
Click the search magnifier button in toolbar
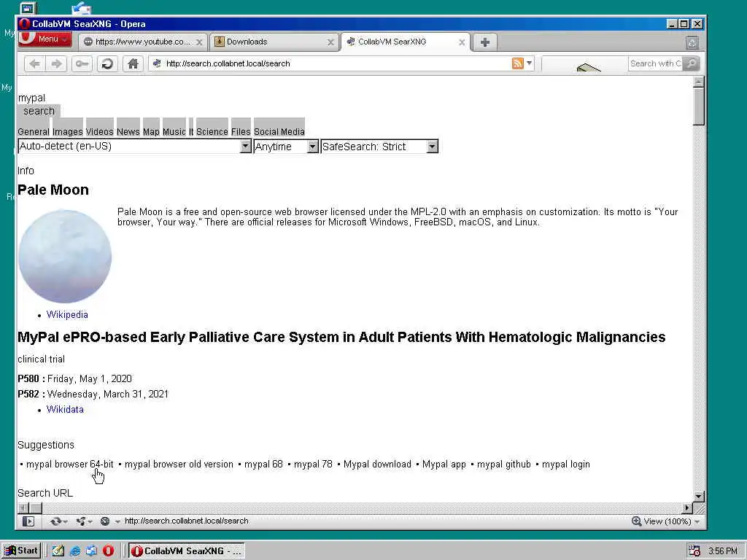tap(692, 63)
